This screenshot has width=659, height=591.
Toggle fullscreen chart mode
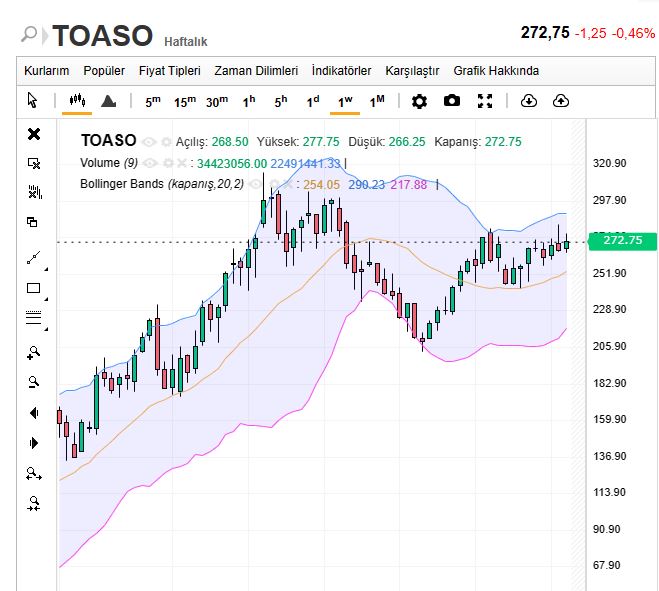[x=485, y=101]
